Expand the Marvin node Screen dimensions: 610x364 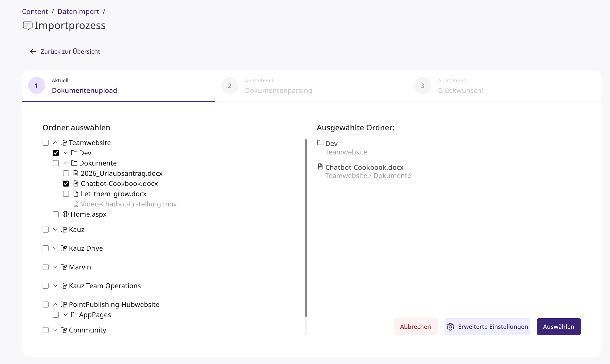pos(55,267)
